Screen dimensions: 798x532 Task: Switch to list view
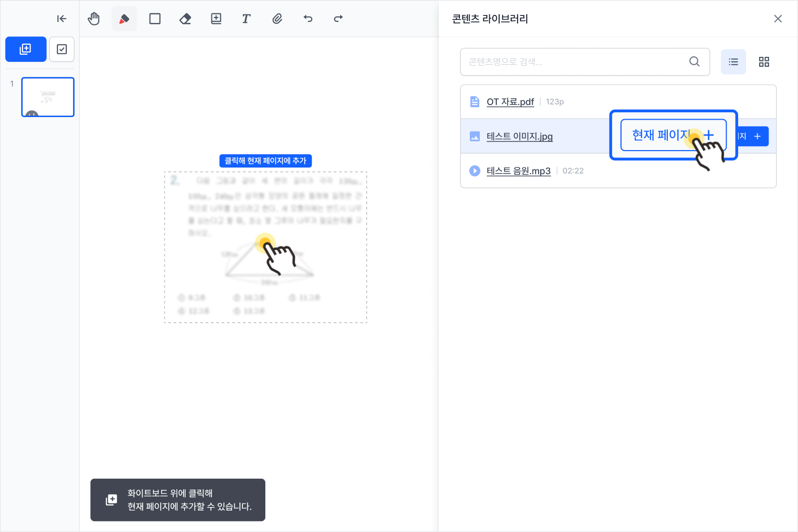pos(734,62)
